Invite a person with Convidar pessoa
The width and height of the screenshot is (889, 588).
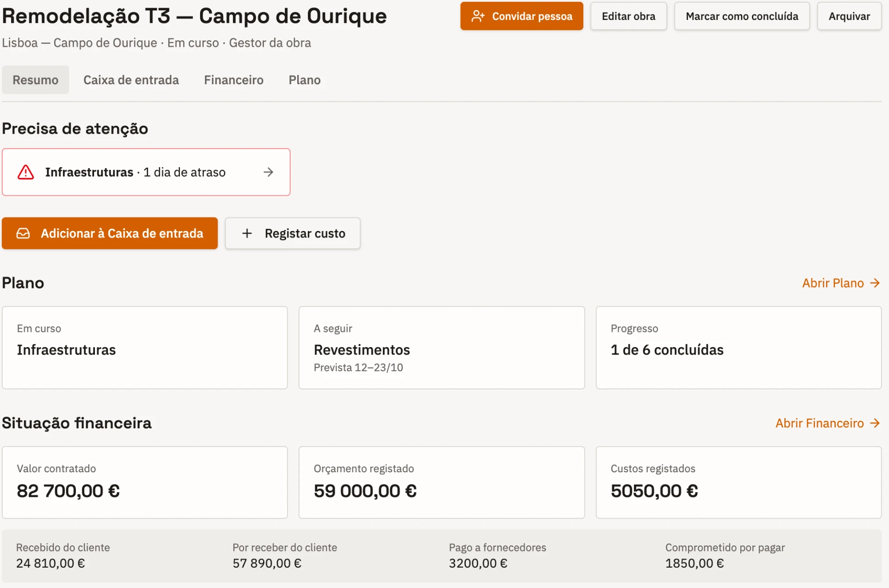click(x=522, y=16)
